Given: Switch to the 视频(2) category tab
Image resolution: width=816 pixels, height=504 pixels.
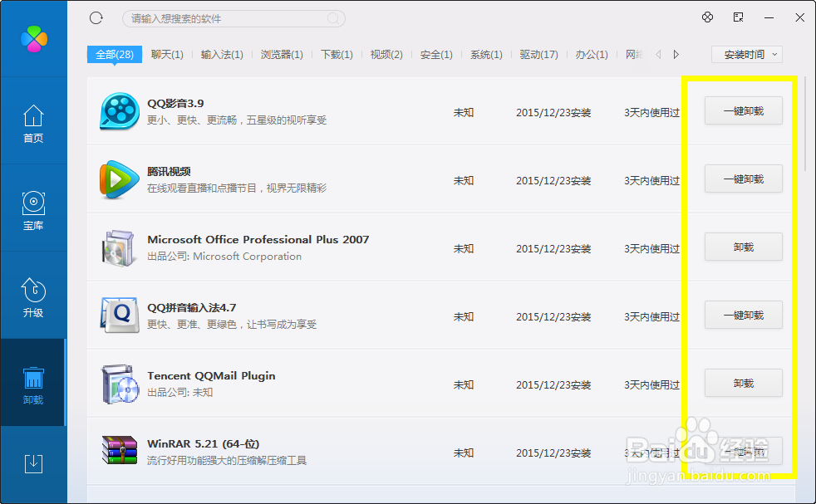Looking at the screenshot, I should point(386,54).
